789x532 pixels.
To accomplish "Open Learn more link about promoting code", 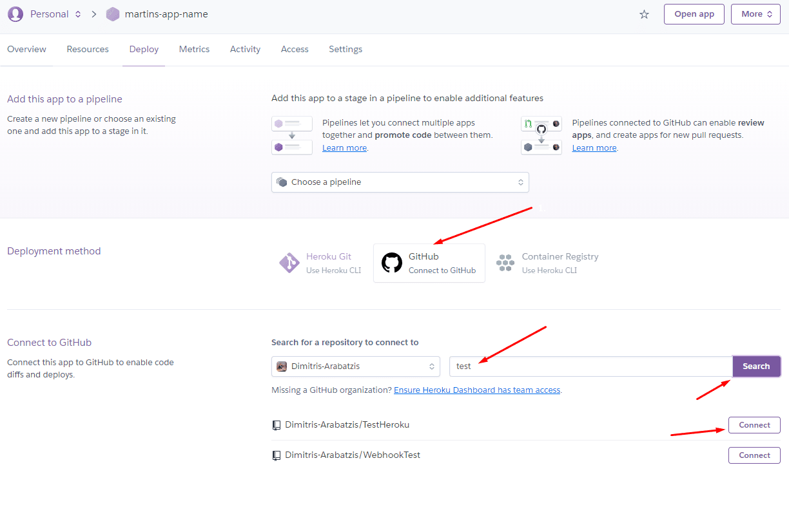I will [344, 148].
